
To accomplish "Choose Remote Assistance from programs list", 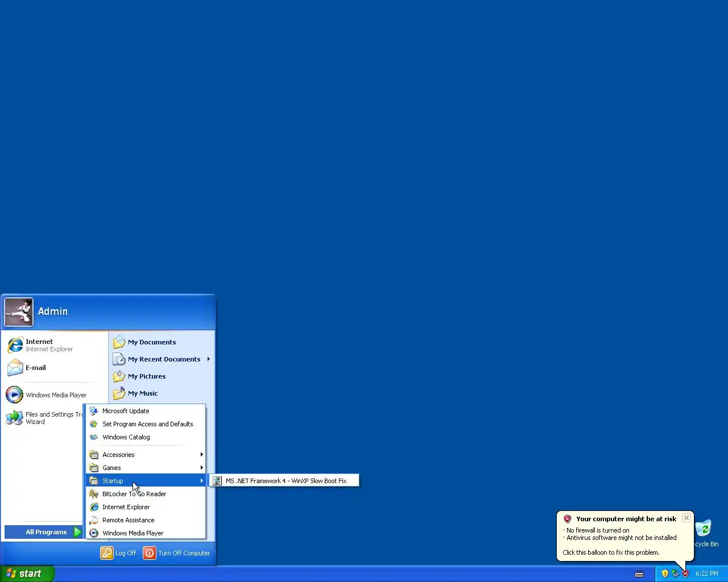I will click(146, 520).
